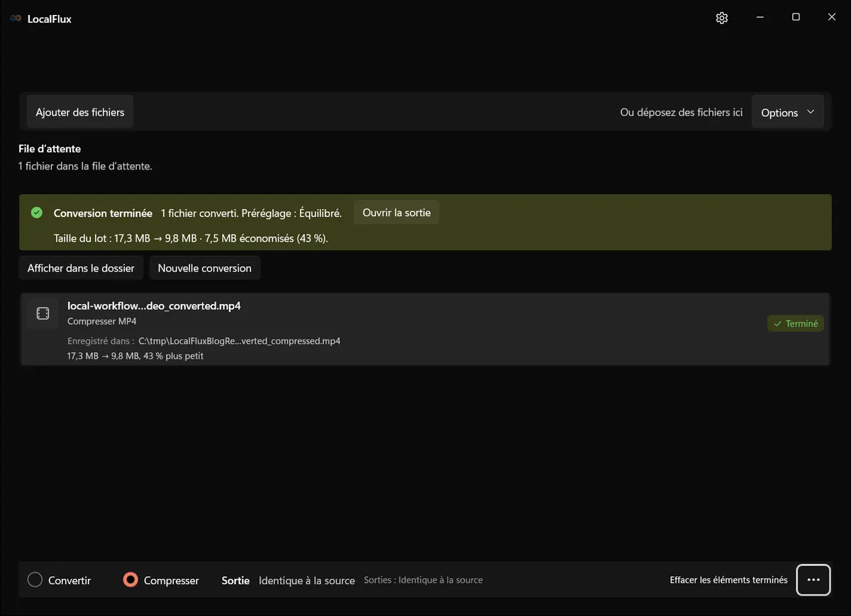Screen dimensions: 851x616
Task: Click Ouvrir la sortie button
Action: click(396, 213)
